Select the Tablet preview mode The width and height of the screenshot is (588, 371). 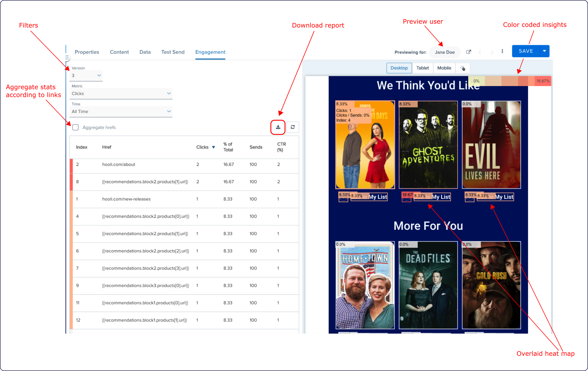point(422,68)
